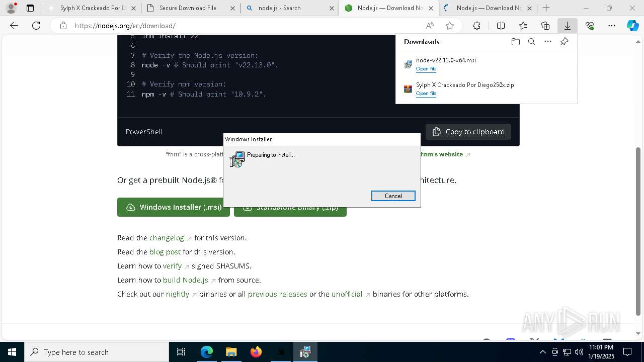The width and height of the screenshot is (644, 362).
Task: Go back with the browser back arrow
Action: tap(14, 26)
